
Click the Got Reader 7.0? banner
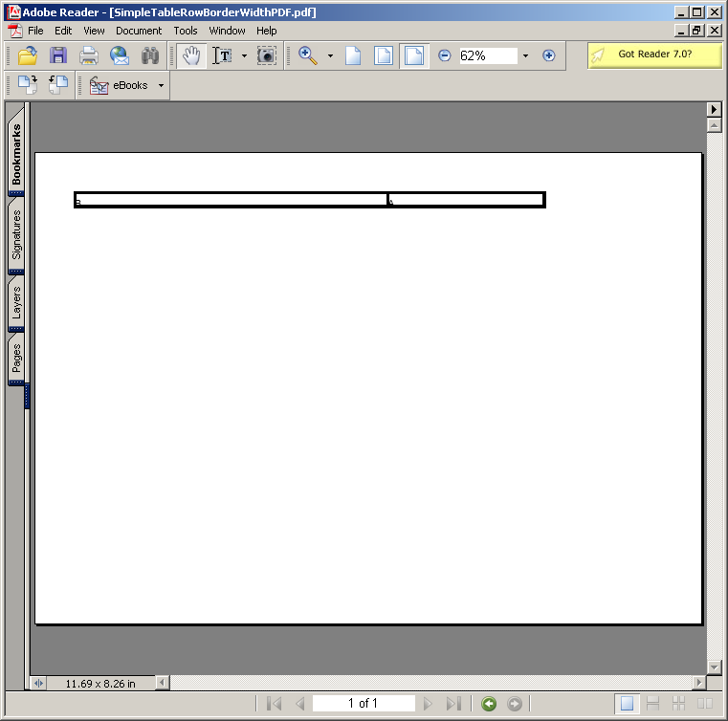(x=654, y=55)
